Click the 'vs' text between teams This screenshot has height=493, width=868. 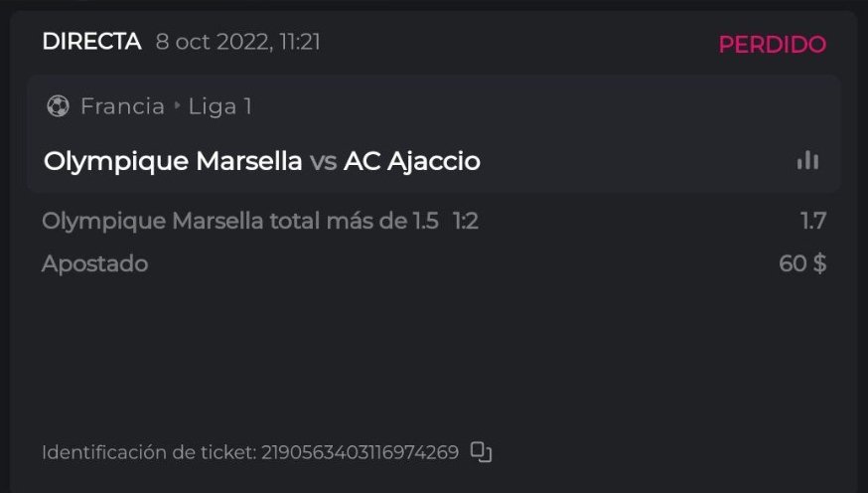[x=323, y=162]
